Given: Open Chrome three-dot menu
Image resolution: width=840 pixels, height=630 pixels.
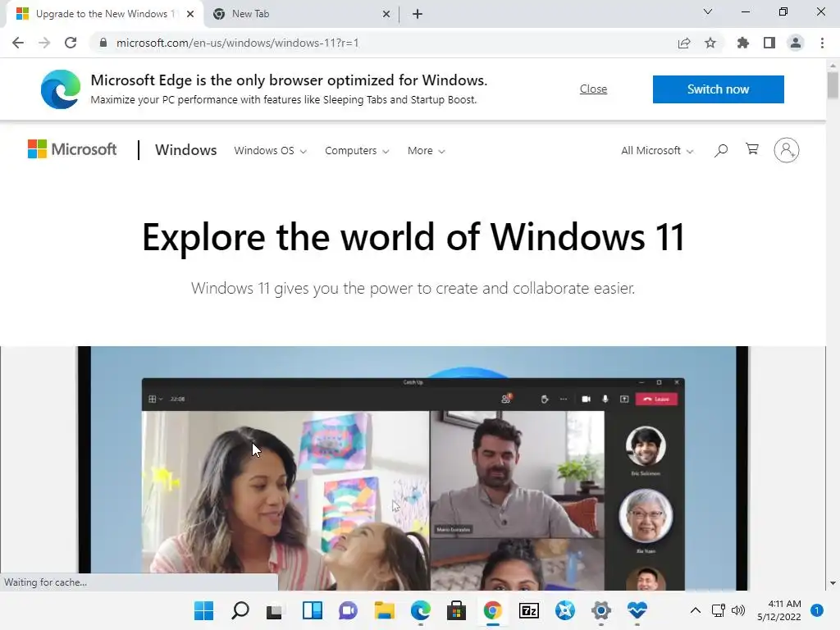Looking at the screenshot, I should pyautogui.click(x=822, y=43).
